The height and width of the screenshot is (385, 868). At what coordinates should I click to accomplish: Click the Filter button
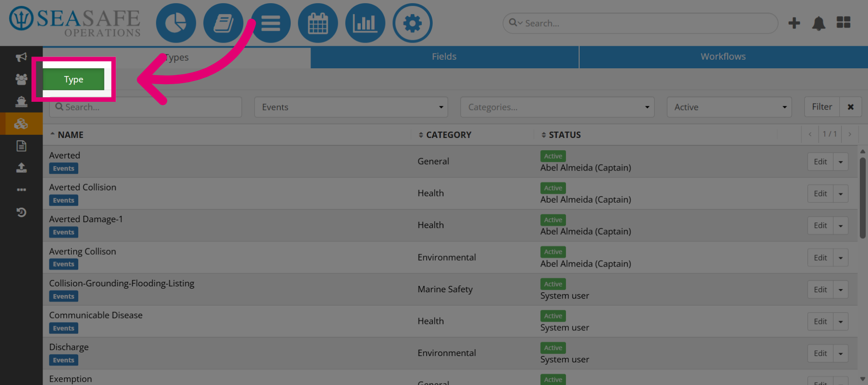point(822,107)
